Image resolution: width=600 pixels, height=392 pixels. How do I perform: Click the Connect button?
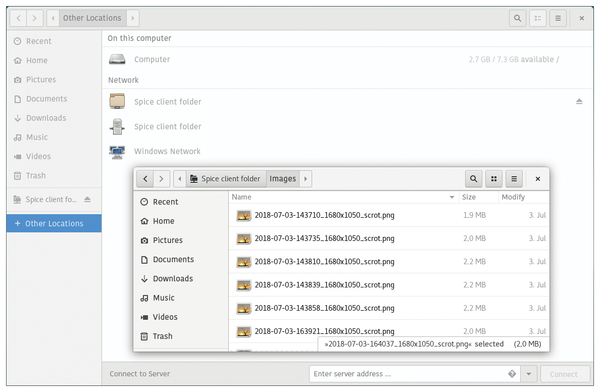pos(564,374)
